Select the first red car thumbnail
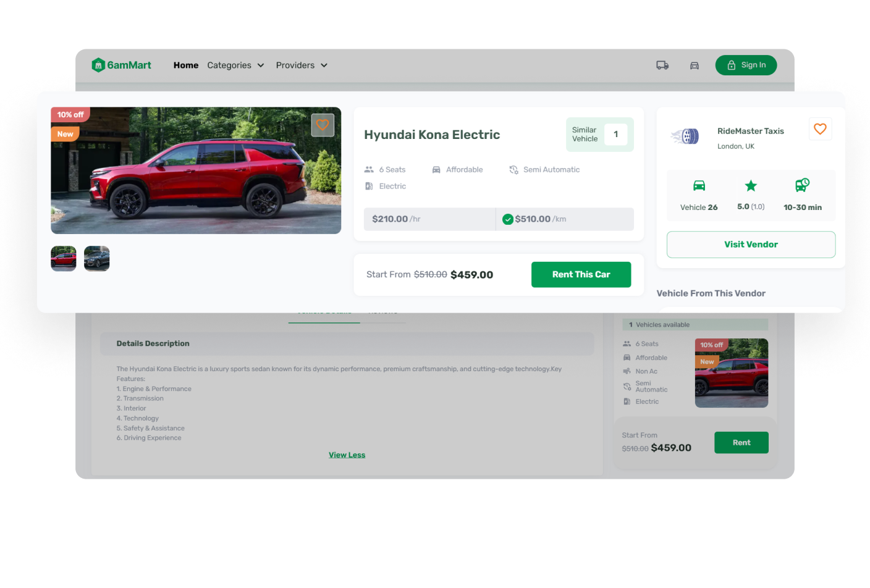870x588 pixels. point(64,259)
